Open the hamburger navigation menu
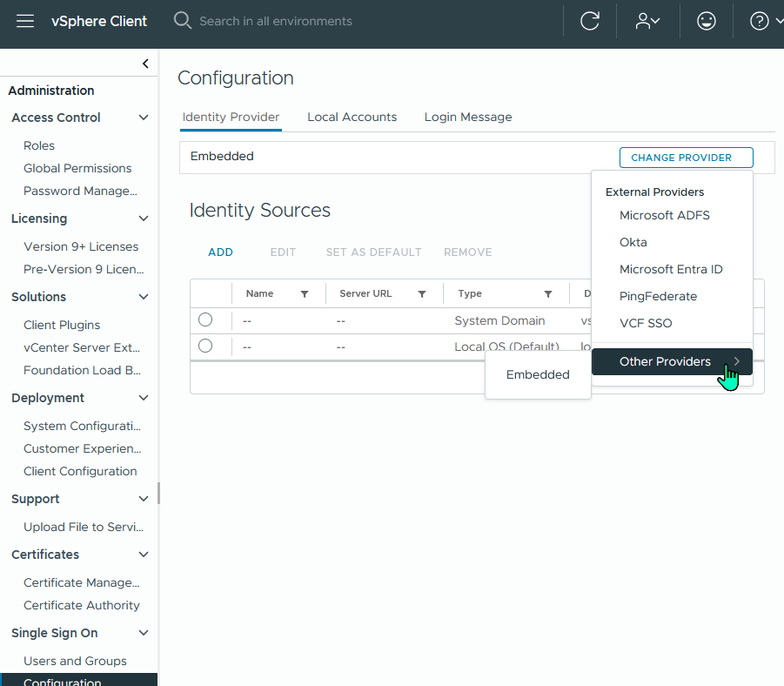 [x=25, y=21]
